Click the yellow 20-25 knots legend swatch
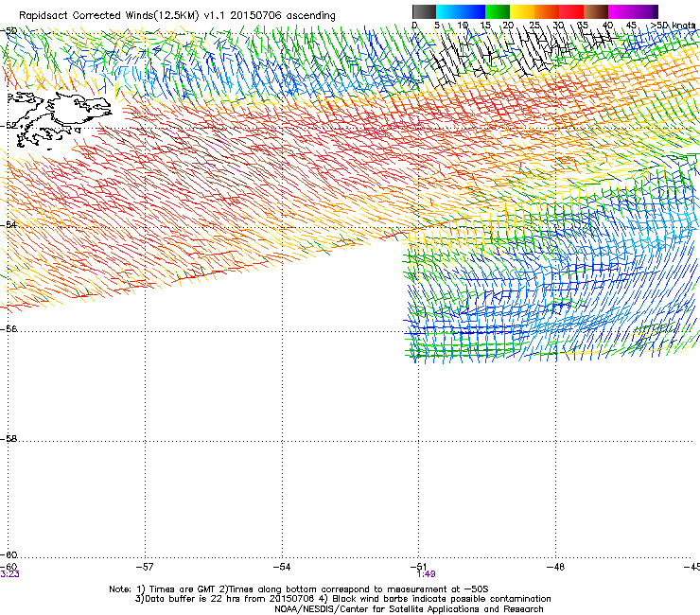700x615 pixels. 522,11
